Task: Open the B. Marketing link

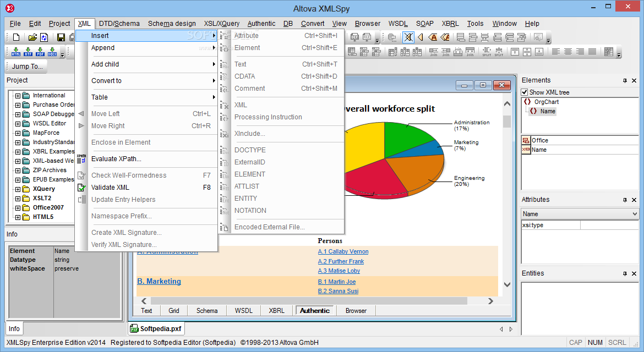Action: 159,282
